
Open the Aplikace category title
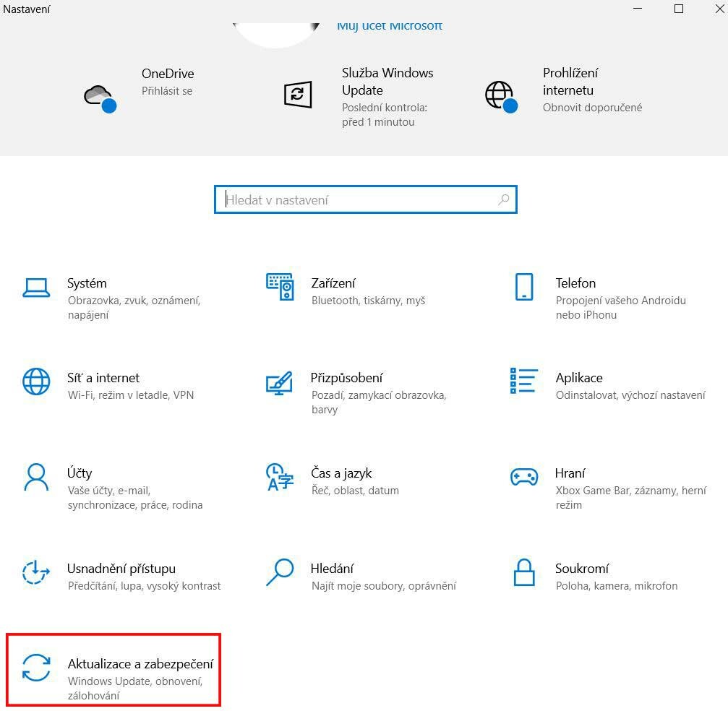pyautogui.click(x=579, y=378)
